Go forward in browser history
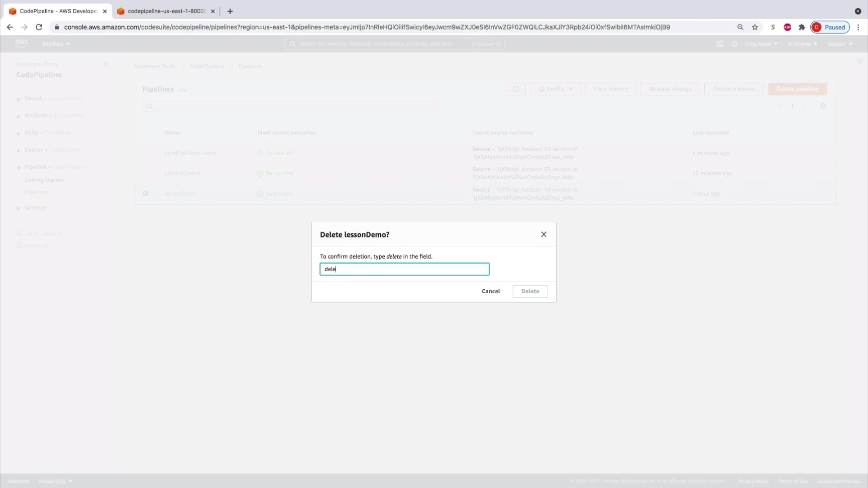The width and height of the screenshot is (868, 488). point(24,27)
